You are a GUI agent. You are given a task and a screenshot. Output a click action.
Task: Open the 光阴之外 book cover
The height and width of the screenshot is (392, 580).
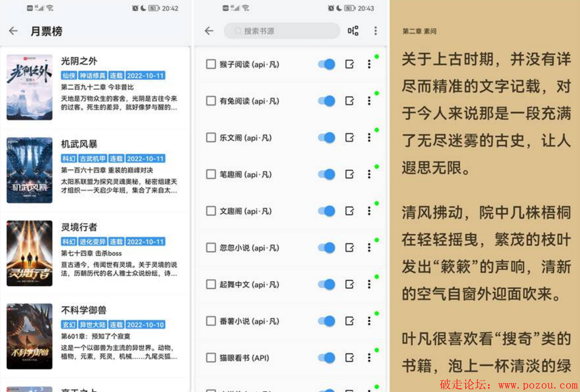(29, 87)
